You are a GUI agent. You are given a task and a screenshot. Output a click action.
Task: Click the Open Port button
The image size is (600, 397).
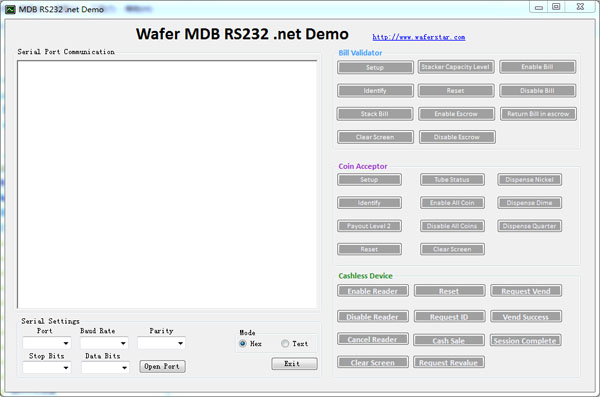pyautogui.click(x=162, y=366)
